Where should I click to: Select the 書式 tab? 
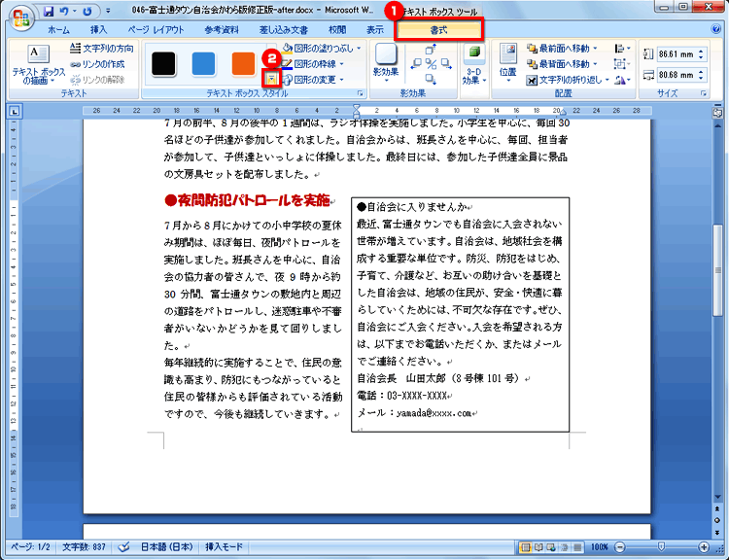pos(439,30)
